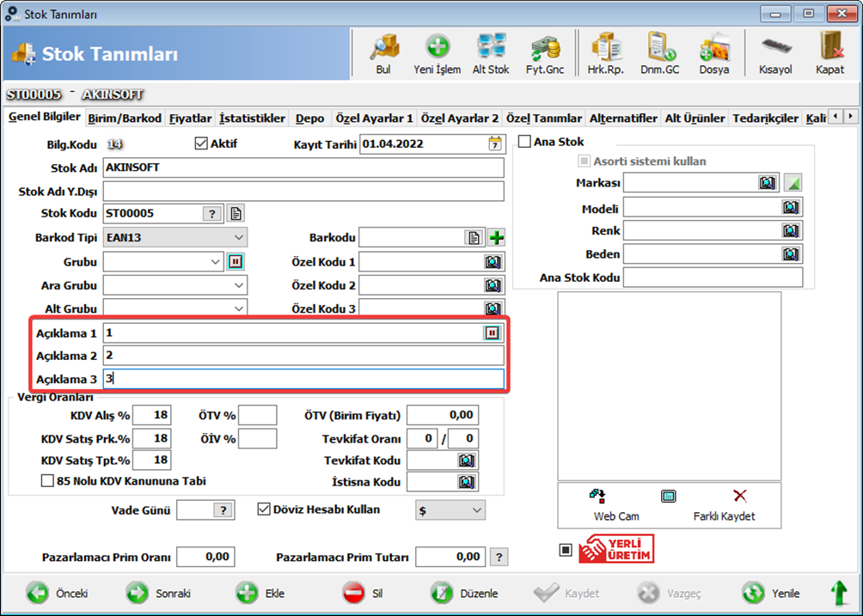Screen dimensions: 863x616
Task: Open the Modeli lookup icon
Action: (791, 207)
